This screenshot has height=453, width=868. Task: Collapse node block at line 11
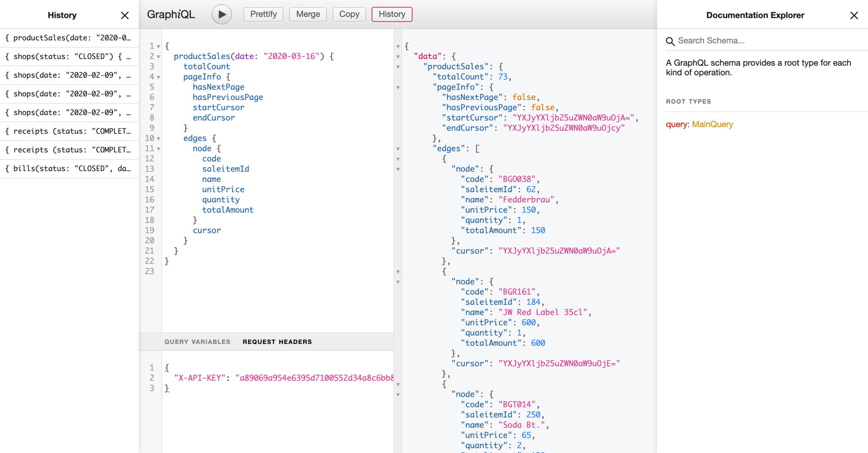coord(159,149)
